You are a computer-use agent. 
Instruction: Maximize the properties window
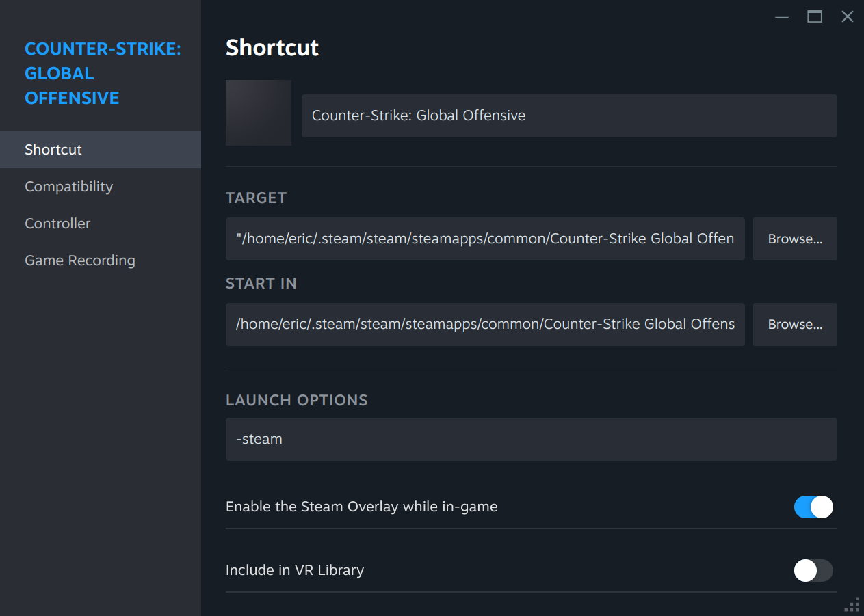click(815, 17)
